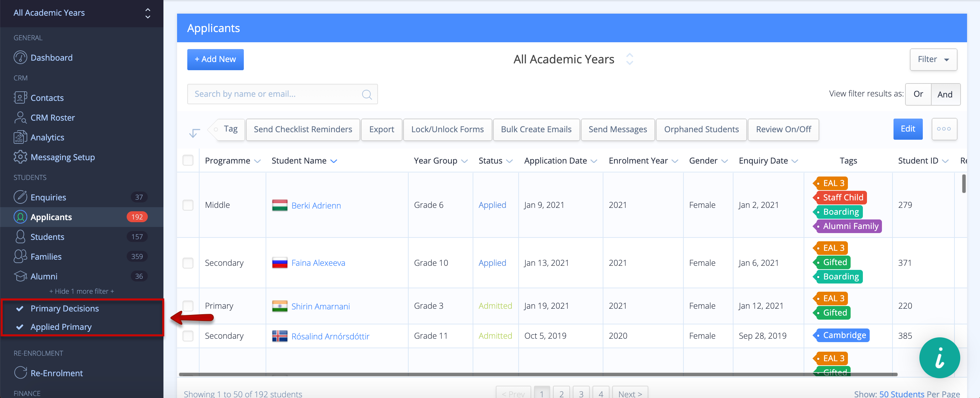Click the Dashboard gauge icon in sidebar

pyautogui.click(x=20, y=58)
